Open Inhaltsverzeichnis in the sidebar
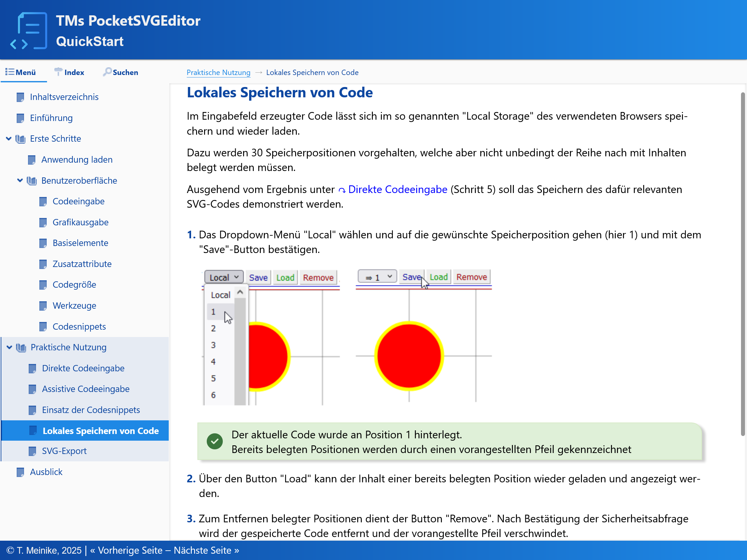This screenshot has width=747, height=560. click(64, 97)
